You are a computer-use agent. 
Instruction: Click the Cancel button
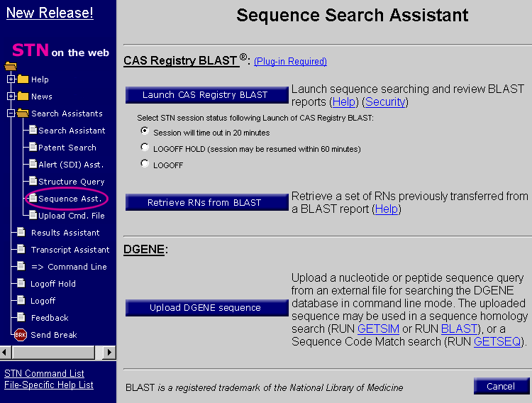coord(501,386)
